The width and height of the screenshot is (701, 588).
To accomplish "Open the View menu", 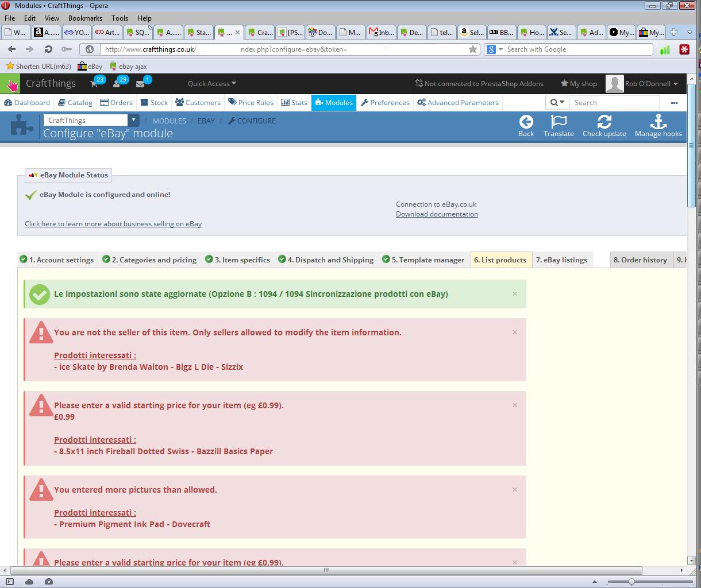I will [52, 18].
